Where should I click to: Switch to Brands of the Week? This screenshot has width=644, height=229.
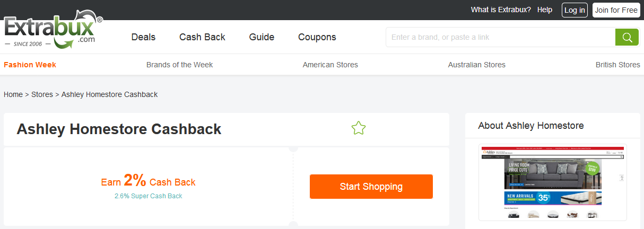tap(179, 65)
